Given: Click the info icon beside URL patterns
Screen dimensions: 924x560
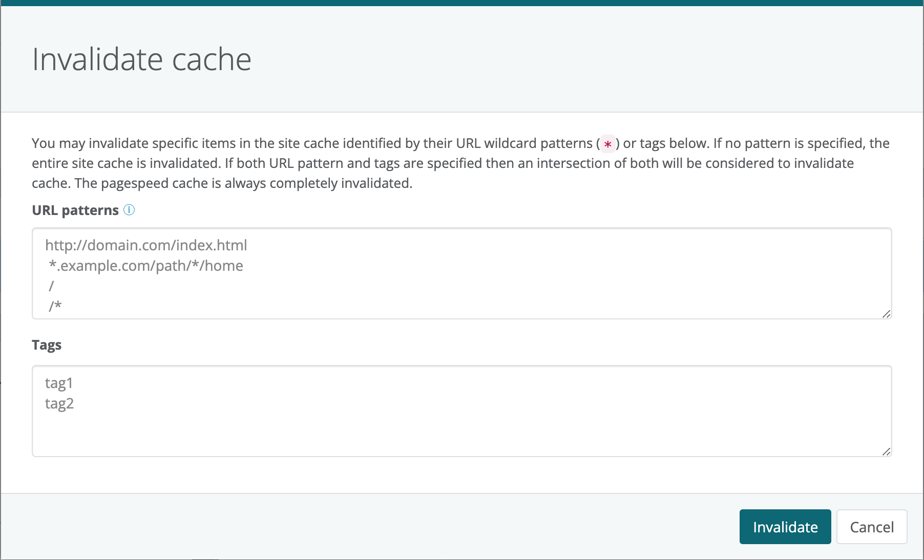Looking at the screenshot, I should tap(129, 210).
